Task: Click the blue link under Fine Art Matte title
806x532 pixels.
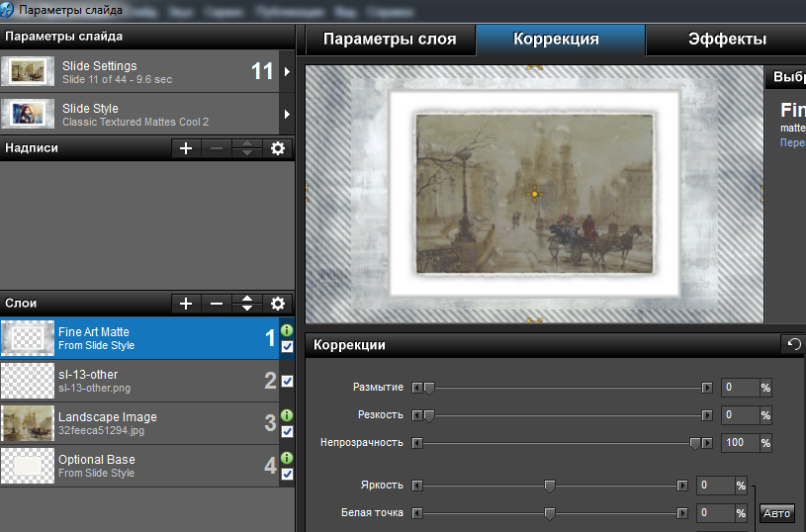Action: (792, 142)
